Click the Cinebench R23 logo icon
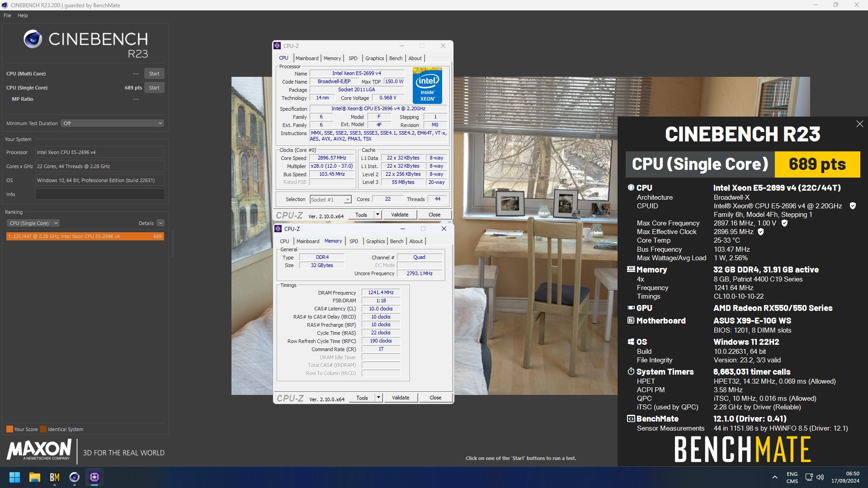Screen dimensions: 868x488 point(33,39)
